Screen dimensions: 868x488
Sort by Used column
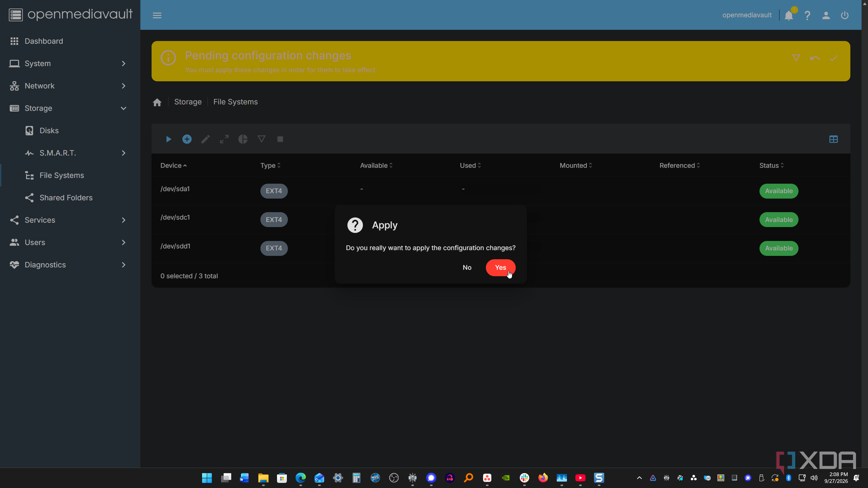pos(470,165)
